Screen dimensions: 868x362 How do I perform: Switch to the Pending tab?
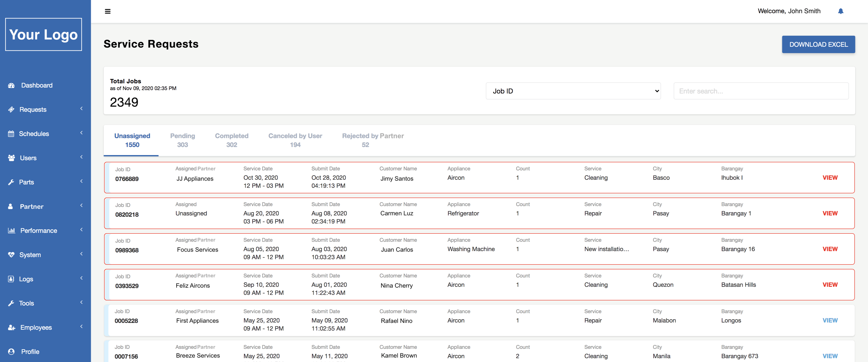(182, 140)
